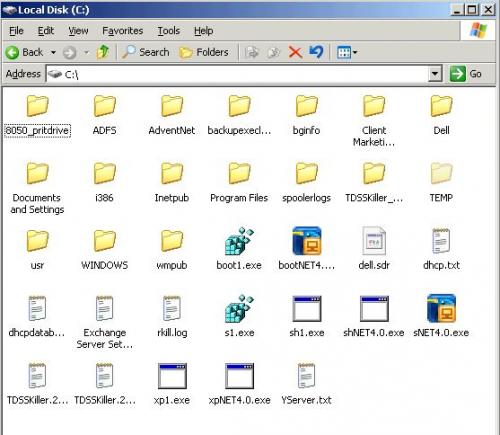Select the WINDOWS folder
The width and height of the screenshot is (500, 435).
coord(105,250)
